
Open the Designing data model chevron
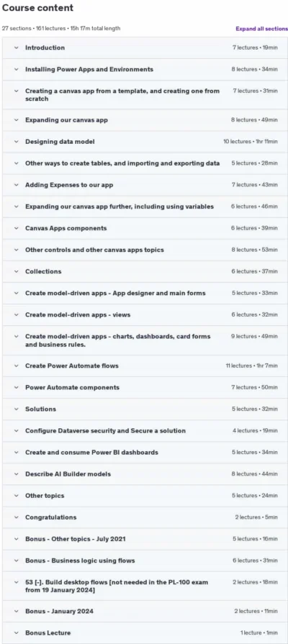pos(17,142)
